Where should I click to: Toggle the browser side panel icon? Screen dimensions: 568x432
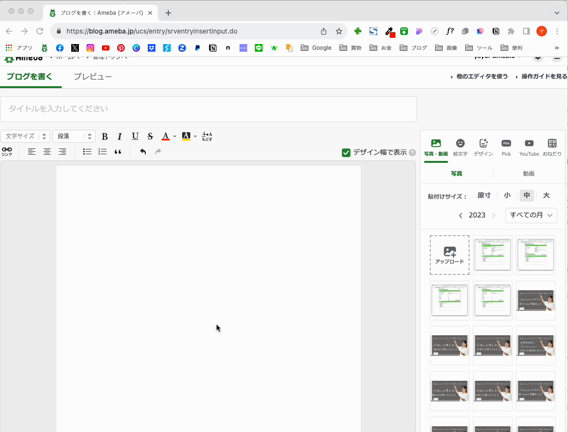[526, 32]
